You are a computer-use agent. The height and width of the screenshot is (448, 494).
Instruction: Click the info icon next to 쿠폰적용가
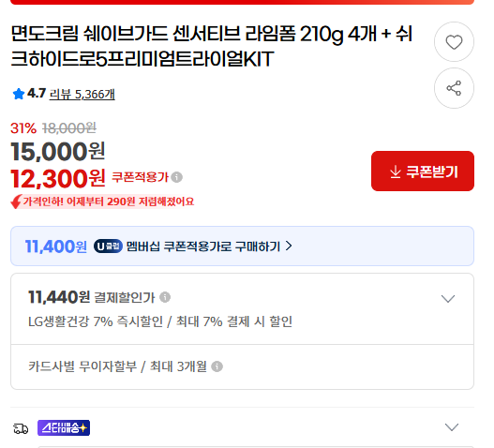(177, 177)
